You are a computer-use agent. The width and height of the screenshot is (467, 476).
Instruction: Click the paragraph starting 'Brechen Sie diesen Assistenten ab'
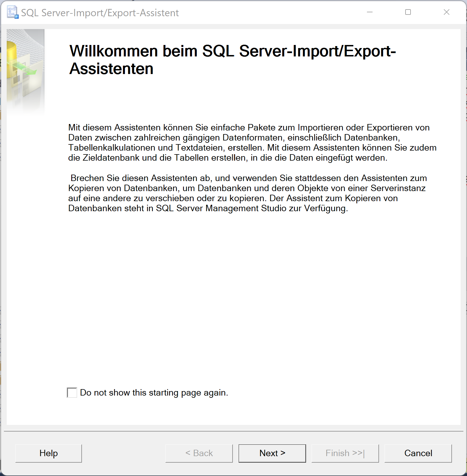(x=247, y=193)
